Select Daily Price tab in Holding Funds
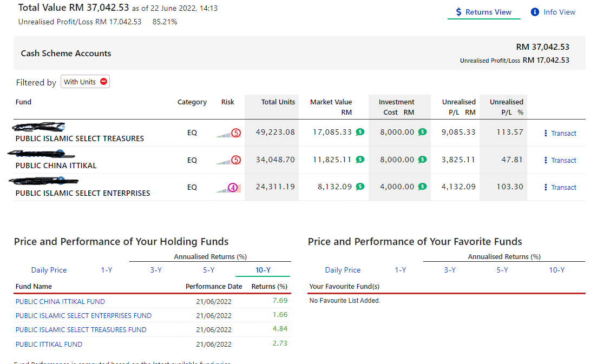The width and height of the screenshot is (597, 364). (49, 270)
